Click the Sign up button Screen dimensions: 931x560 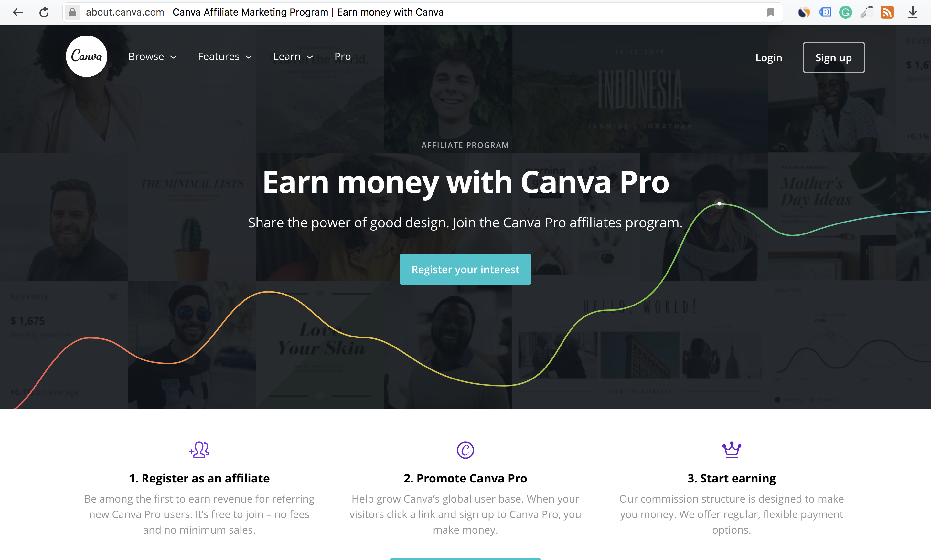pyautogui.click(x=834, y=57)
